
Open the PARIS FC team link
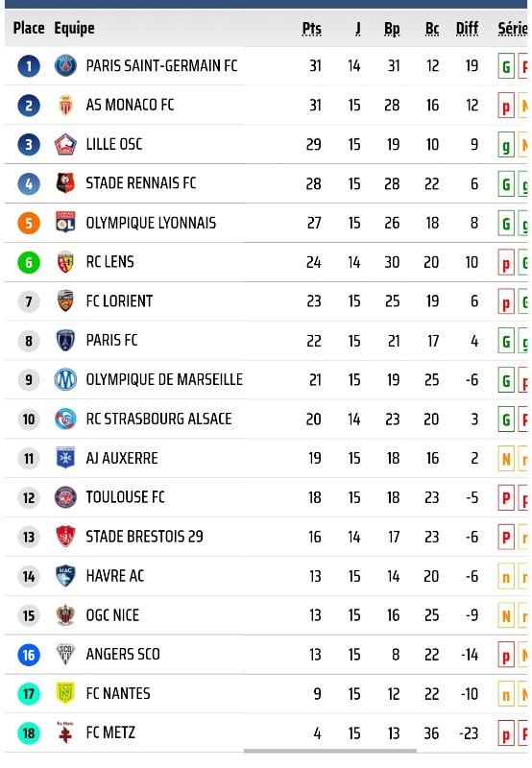point(111,341)
